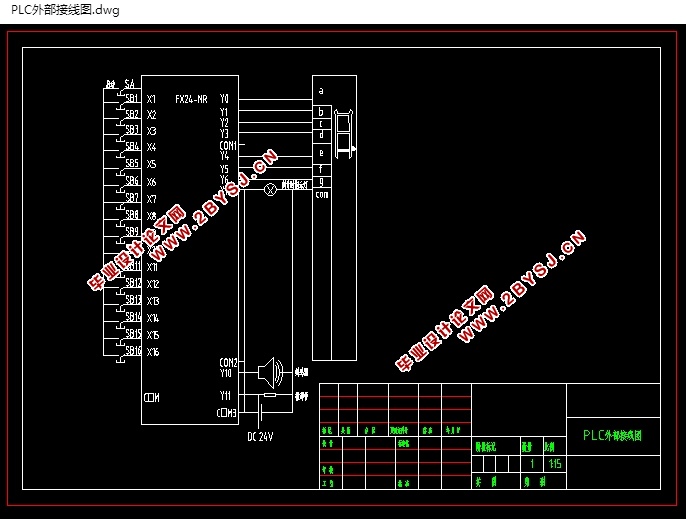This screenshot has height=519, width=686.
Task: Click the Y3 output terminal label
Action: (x=224, y=133)
